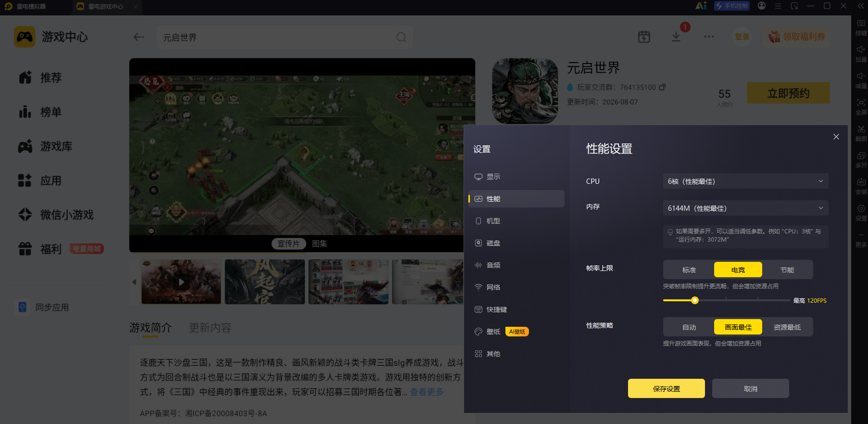868x424 pixels.
Task: Open 磁盘 disk settings
Action: (x=516, y=243)
